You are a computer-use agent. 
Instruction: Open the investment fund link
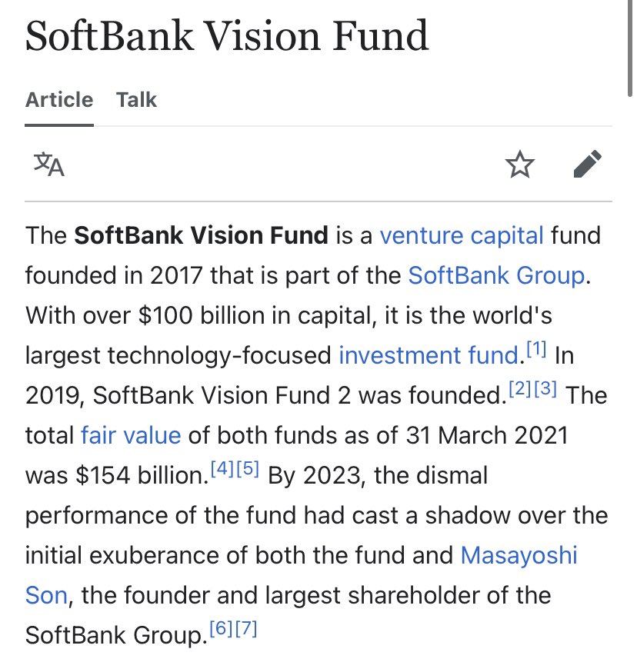pyautogui.click(x=429, y=354)
